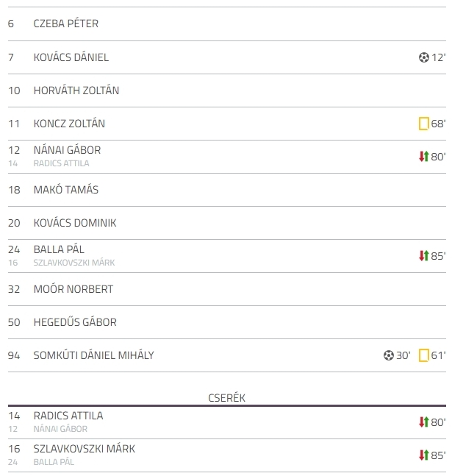Open player Czeba Péter
452x476 pixels.
66,24
